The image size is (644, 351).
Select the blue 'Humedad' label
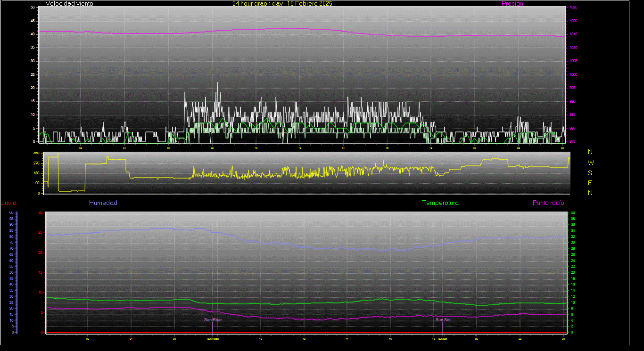click(103, 203)
